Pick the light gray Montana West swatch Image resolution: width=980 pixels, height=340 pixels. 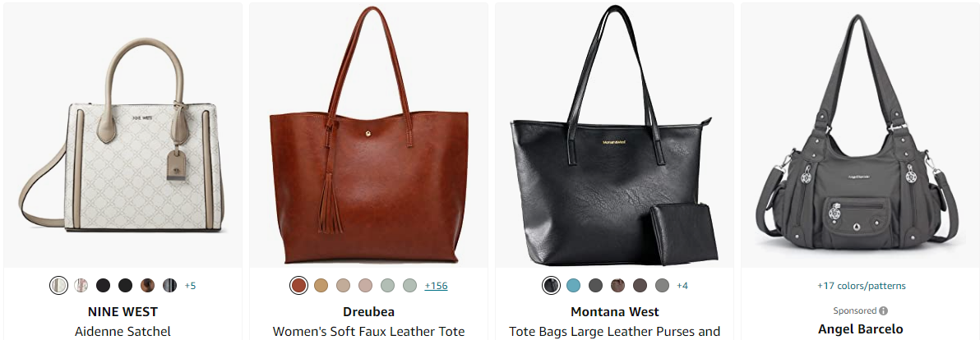coord(663,286)
